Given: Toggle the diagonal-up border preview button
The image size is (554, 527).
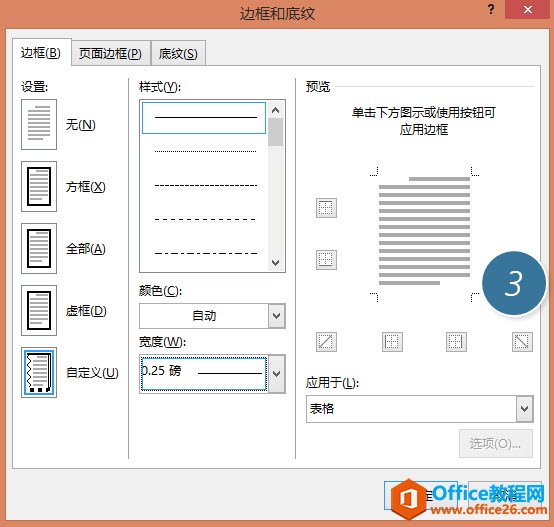Looking at the screenshot, I should click(x=326, y=342).
